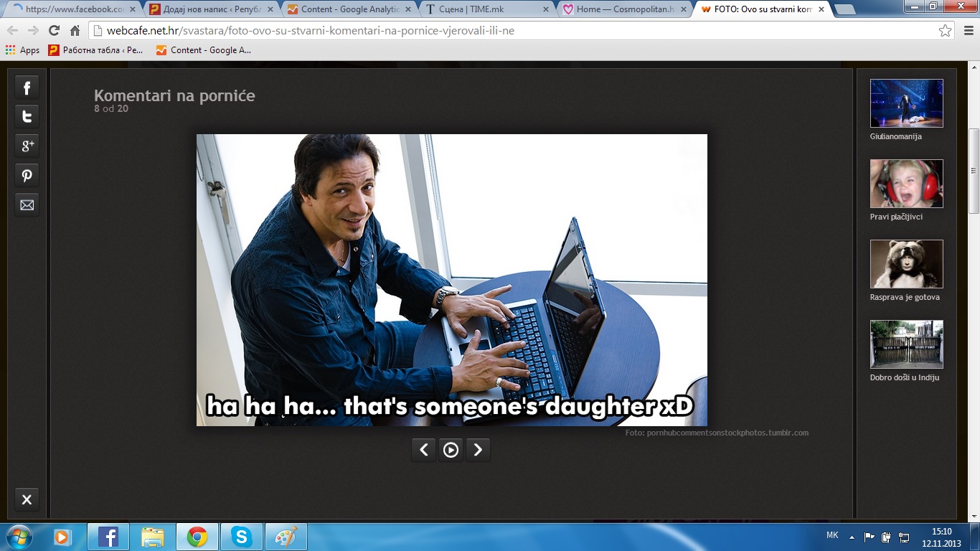Pin the image on Pinterest
980x551 pixels.
click(27, 176)
